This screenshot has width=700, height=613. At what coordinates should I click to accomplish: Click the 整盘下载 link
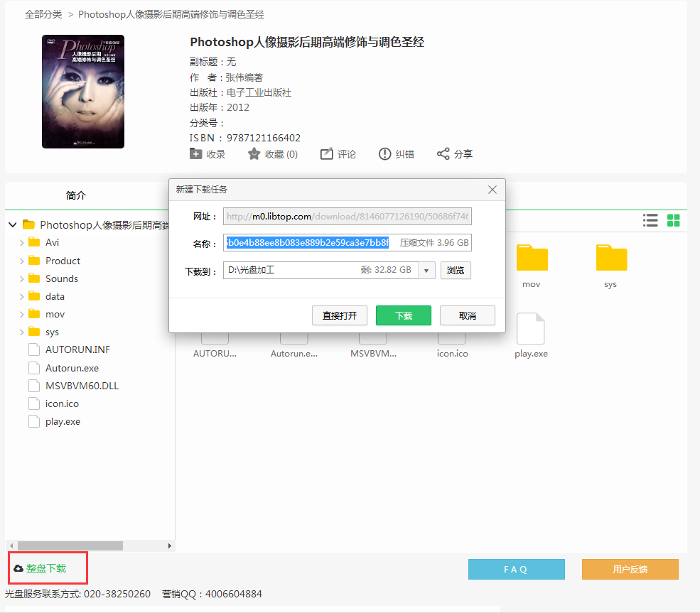[46, 568]
